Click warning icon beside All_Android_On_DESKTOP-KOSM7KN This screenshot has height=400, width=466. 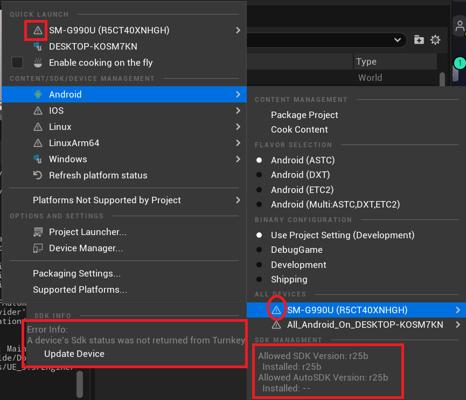[x=276, y=325]
